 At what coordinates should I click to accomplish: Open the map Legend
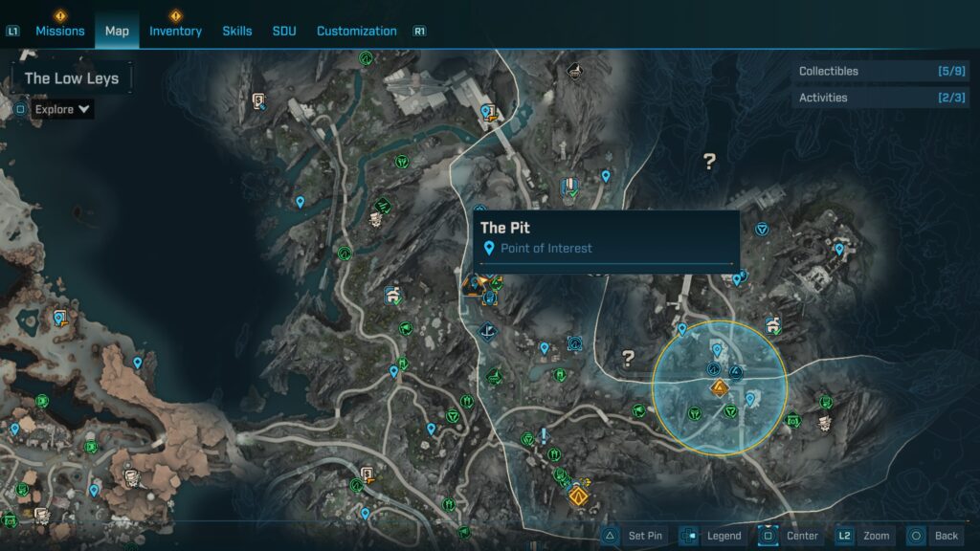point(710,536)
